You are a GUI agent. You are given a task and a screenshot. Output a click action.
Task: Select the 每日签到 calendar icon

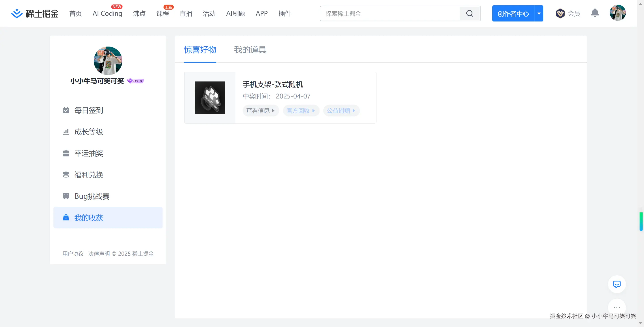(66, 110)
